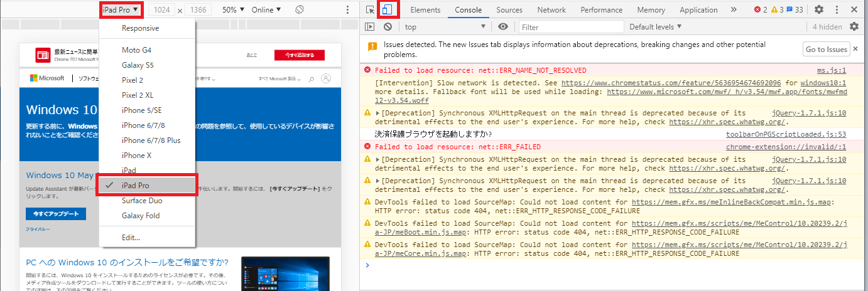This screenshot has width=868, height=291.
Task: Rotate the device viewport with the rotate icon
Action: coord(300,10)
